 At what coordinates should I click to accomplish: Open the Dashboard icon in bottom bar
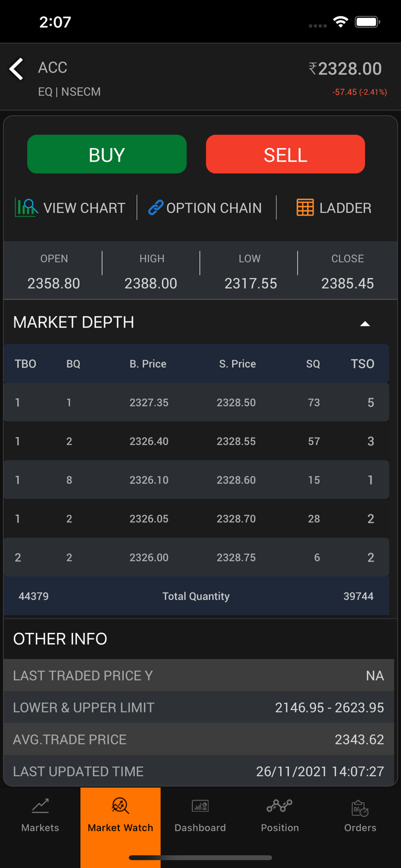[200, 806]
